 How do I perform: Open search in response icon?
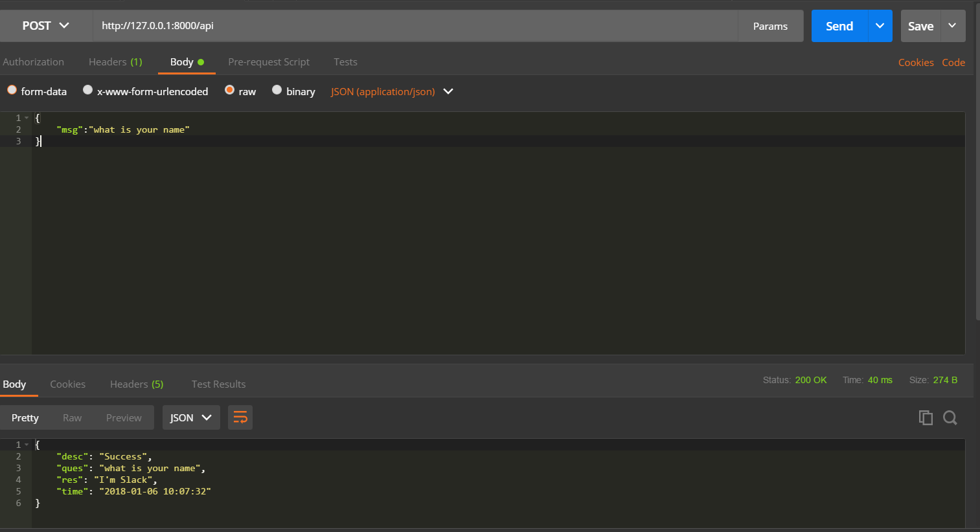(950, 418)
